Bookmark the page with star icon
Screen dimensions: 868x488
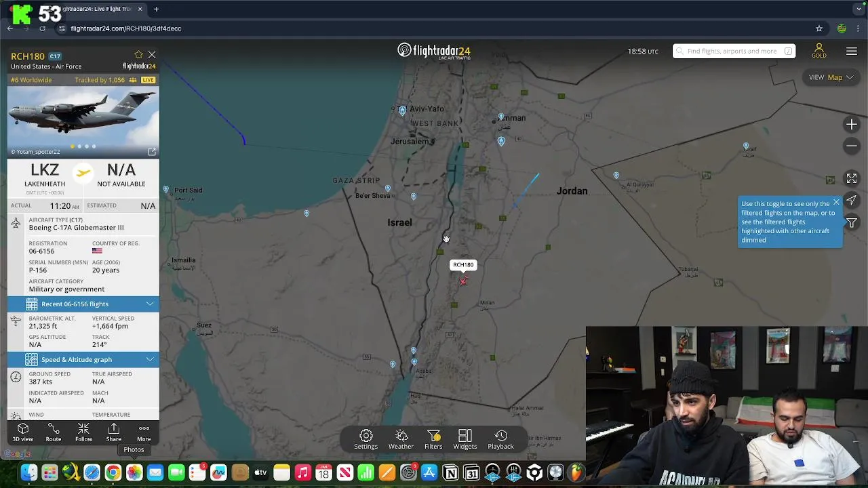819,28
